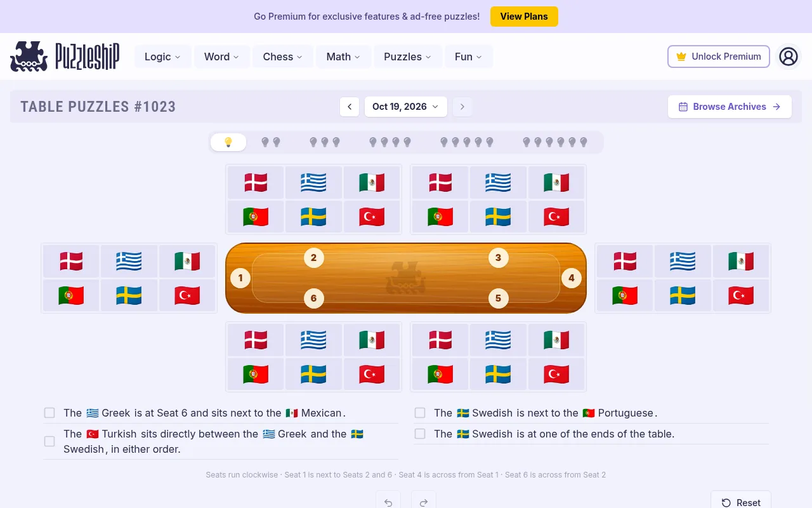812x508 pixels.
Task: Switch to the four-bulb difficulty tab
Action: point(390,142)
